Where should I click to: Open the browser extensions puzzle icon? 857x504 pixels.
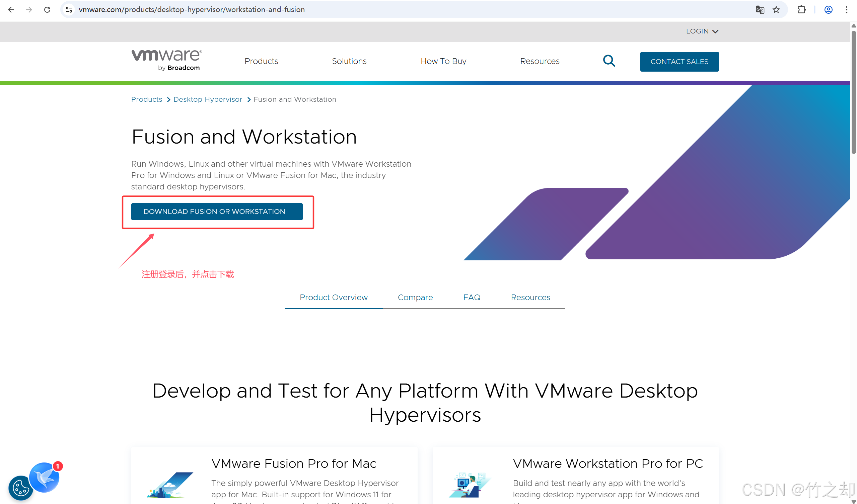pos(801,9)
